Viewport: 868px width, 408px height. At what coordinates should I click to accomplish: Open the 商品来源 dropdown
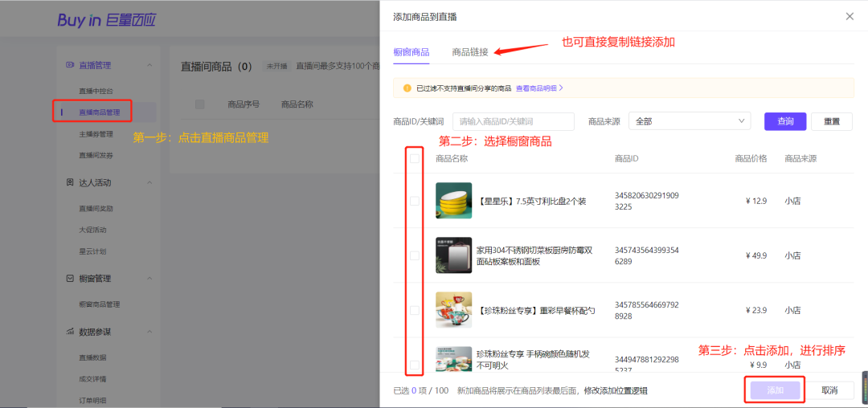pos(690,121)
